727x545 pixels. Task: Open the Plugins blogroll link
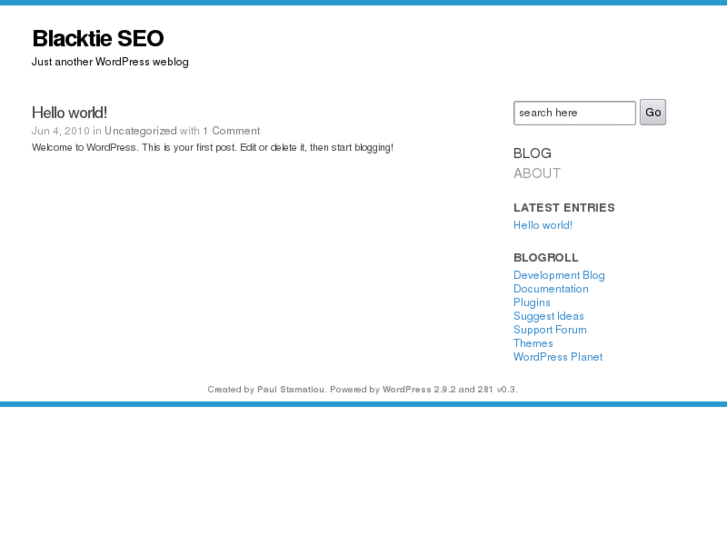click(x=532, y=302)
